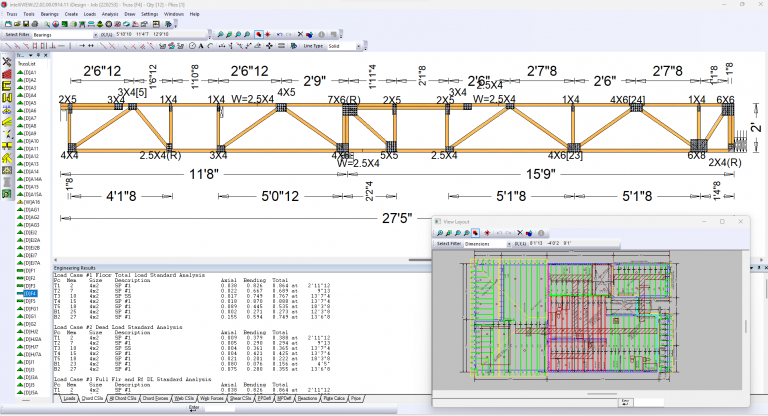Open the Analysis menu
Screen dimensions: 768x416
pos(110,14)
